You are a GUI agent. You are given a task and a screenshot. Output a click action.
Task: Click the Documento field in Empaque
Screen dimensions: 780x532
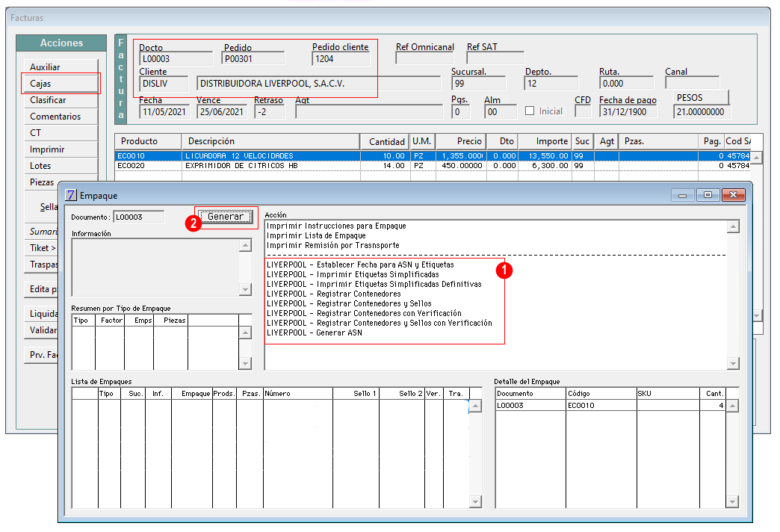coord(139,217)
